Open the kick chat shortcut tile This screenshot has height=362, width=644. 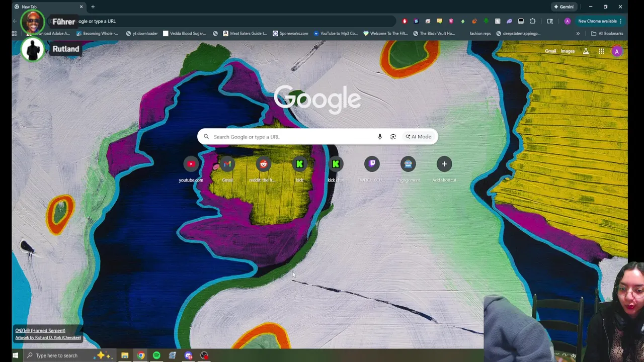(x=336, y=168)
